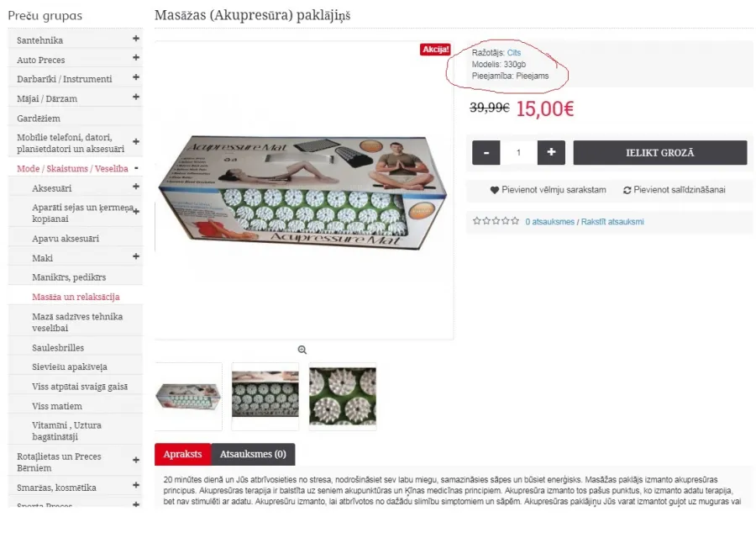Increase quantity with the plus button
This screenshot has height=543, width=756.
[x=551, y=152]
